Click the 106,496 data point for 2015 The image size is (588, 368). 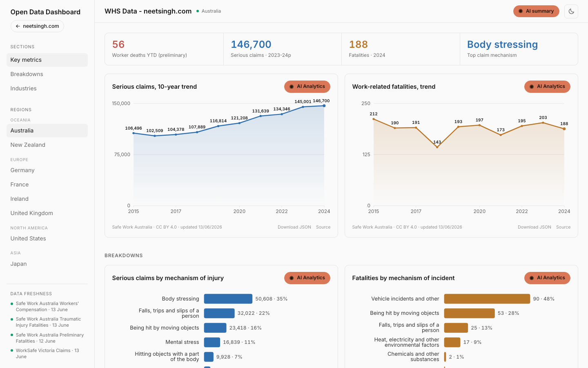[x=134, y=133]
